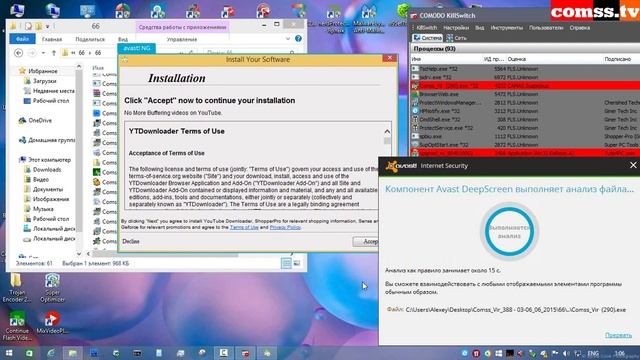Open Explorer help question mark icon
This screenshot has height=360, width=640.
[298, 39]
